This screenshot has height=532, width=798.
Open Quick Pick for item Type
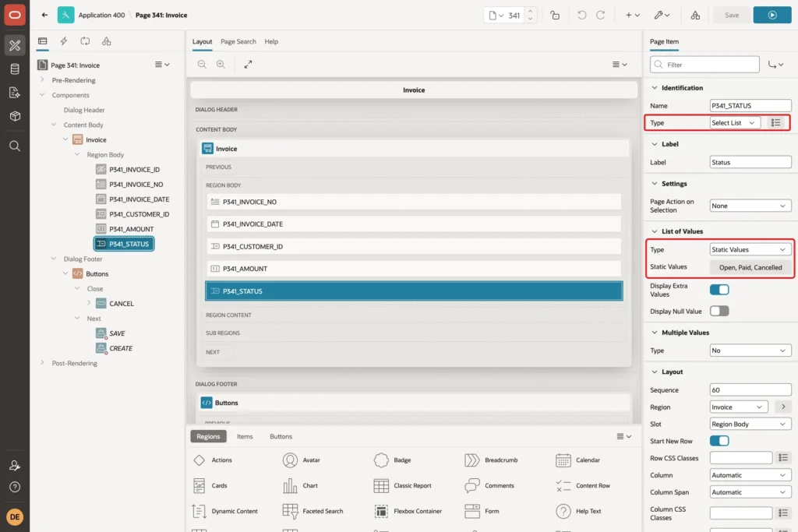coord(775,122)
